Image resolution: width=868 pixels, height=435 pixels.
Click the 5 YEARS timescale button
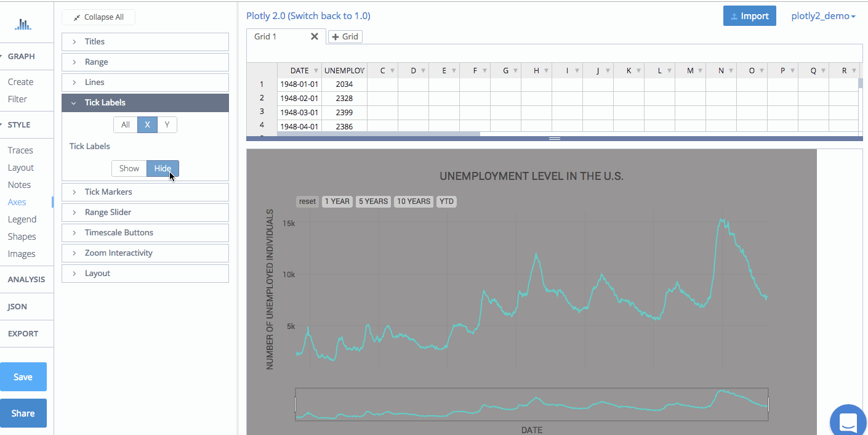point(373,201)
